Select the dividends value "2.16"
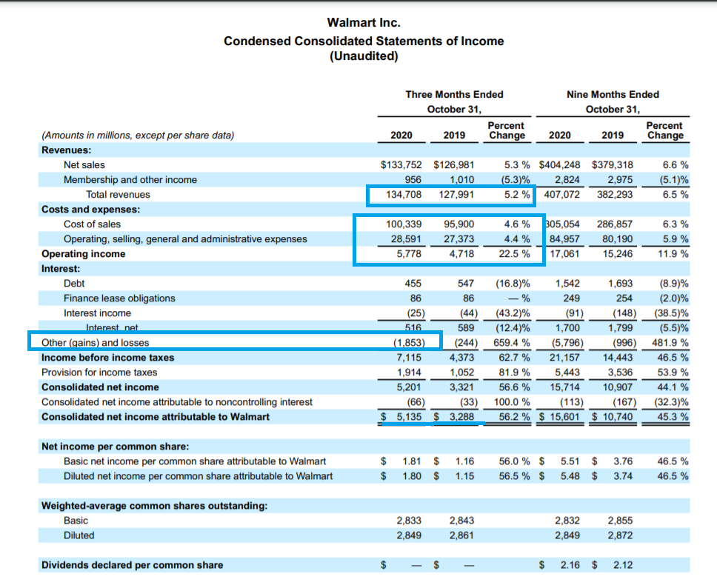The height and width of the screenshot is (588, 717). pyautogui.click(x=570, y=565)
